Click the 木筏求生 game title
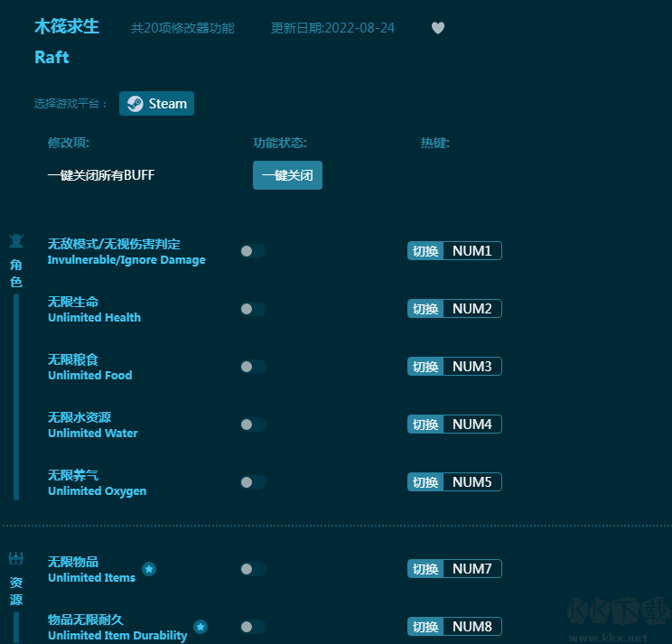672x644 pixels. (x=67, y=26)
